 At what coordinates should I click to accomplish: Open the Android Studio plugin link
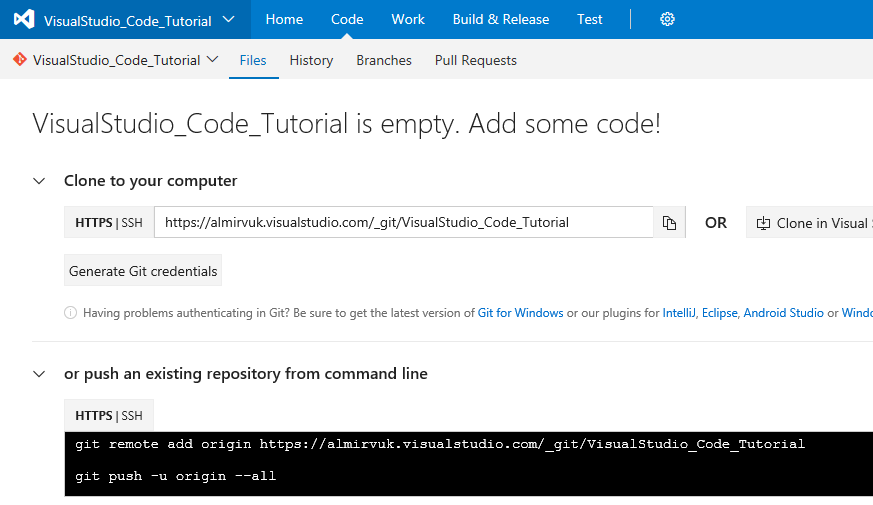click(783, 313)
